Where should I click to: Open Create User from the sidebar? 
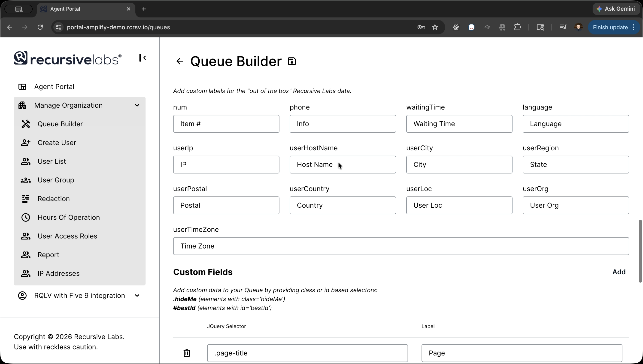(x=57, y=143)
